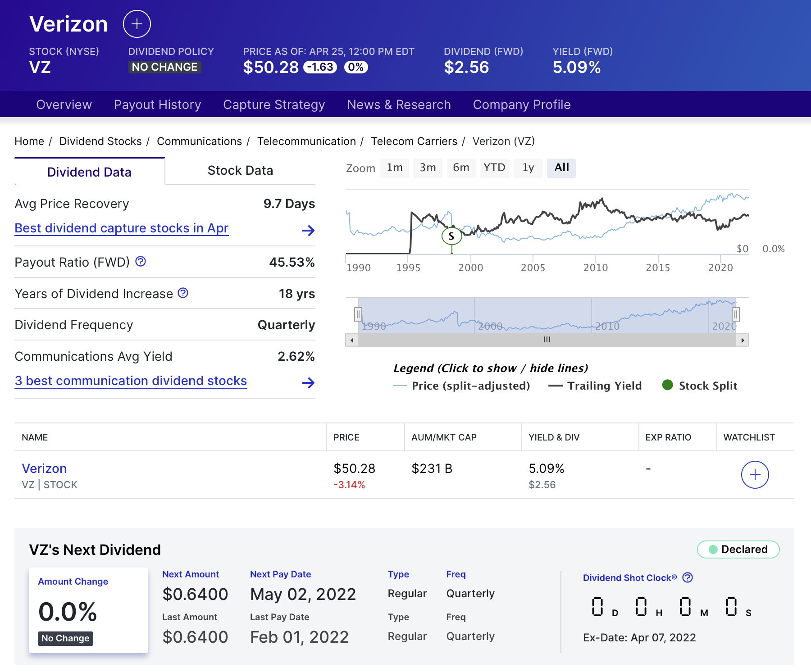This screenshot has width=811, height=672.
Task: Click the navigator right range handle
Action: tap(736, 314)
